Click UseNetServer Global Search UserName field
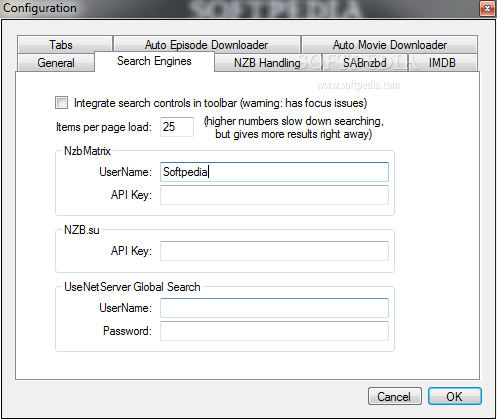This screenshot has height=420, width=497. tap(274, 308)
